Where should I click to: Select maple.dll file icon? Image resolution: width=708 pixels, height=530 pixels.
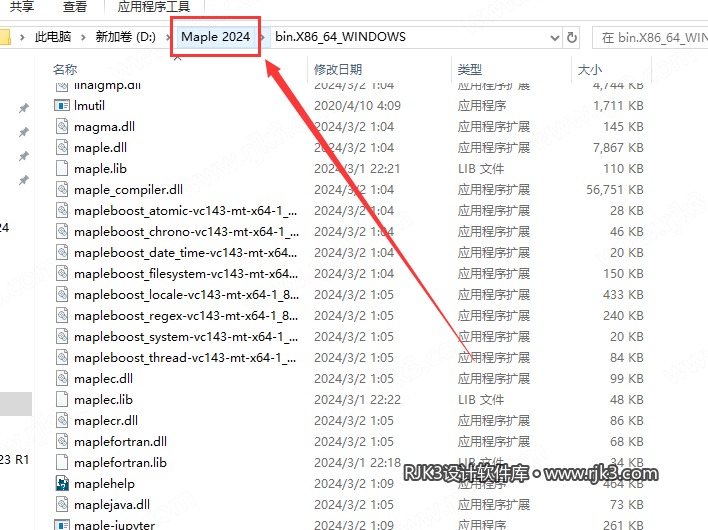point(62,147)
